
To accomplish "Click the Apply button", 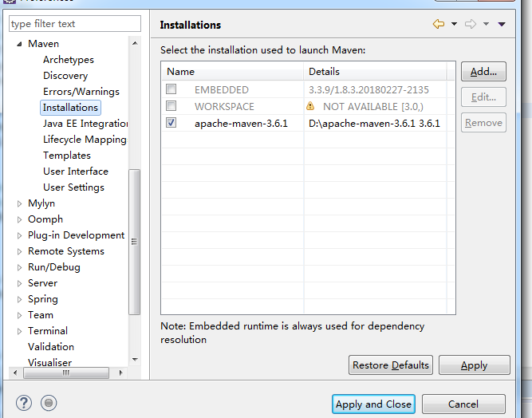I will tap(475, 365).
